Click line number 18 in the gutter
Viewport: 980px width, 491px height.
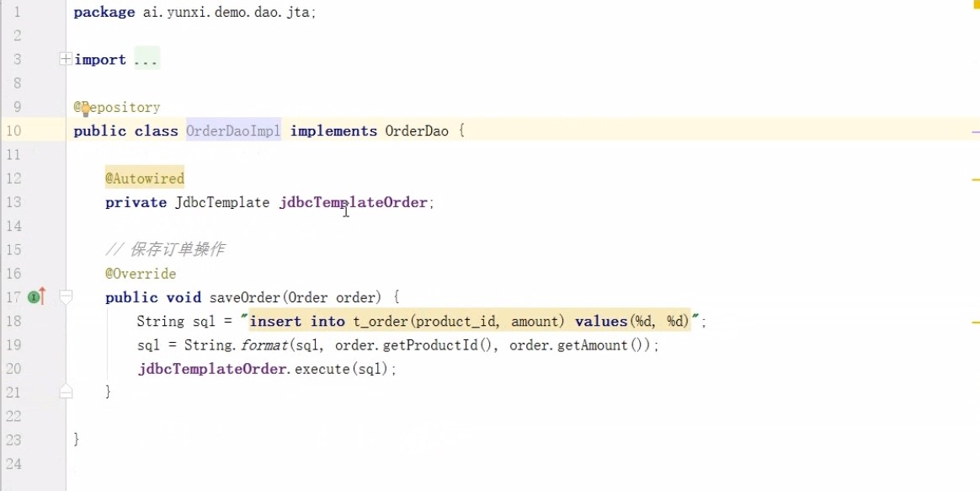pos(13,321)
